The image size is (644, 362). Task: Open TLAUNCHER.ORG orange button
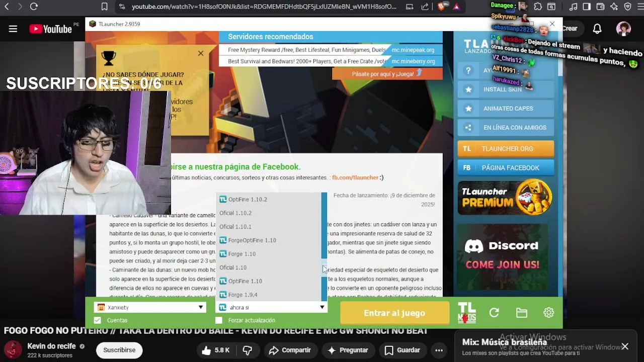click(506, 149)
